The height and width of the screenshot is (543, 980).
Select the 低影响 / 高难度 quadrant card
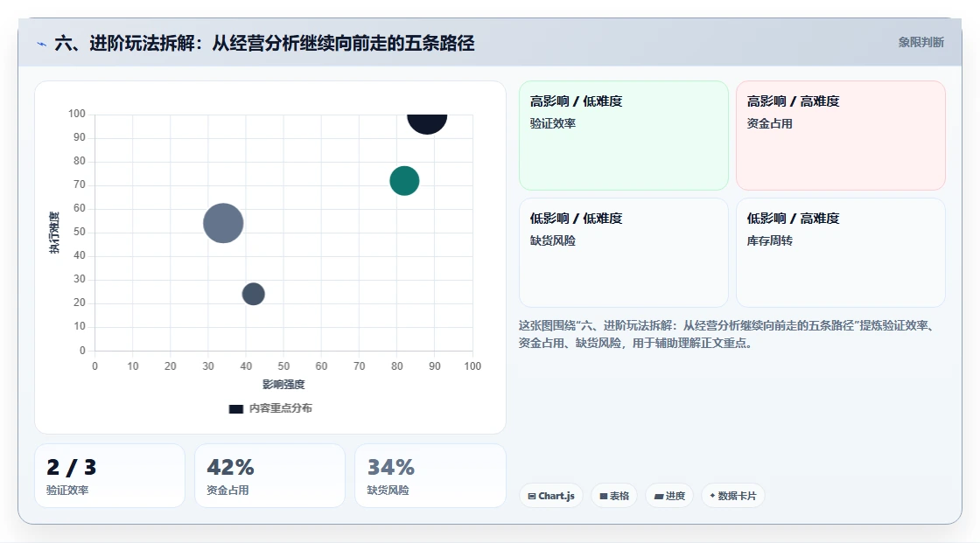841,253
